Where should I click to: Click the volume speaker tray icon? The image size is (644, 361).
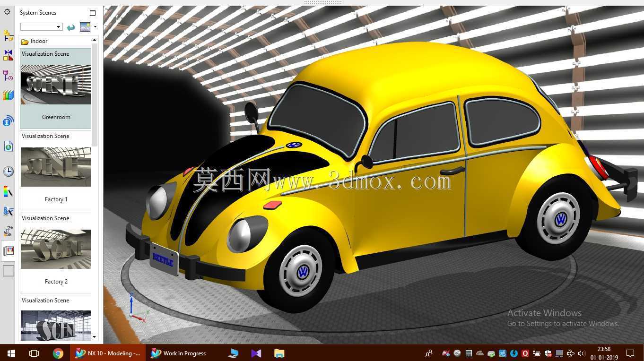pyautogui.click(x=582, y=353)
